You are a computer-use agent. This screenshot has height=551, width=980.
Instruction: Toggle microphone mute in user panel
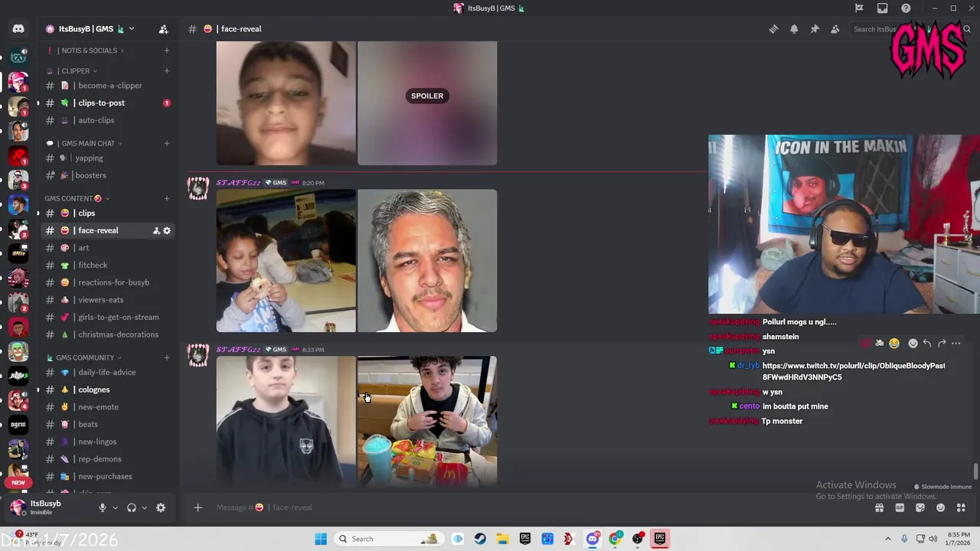102,507
